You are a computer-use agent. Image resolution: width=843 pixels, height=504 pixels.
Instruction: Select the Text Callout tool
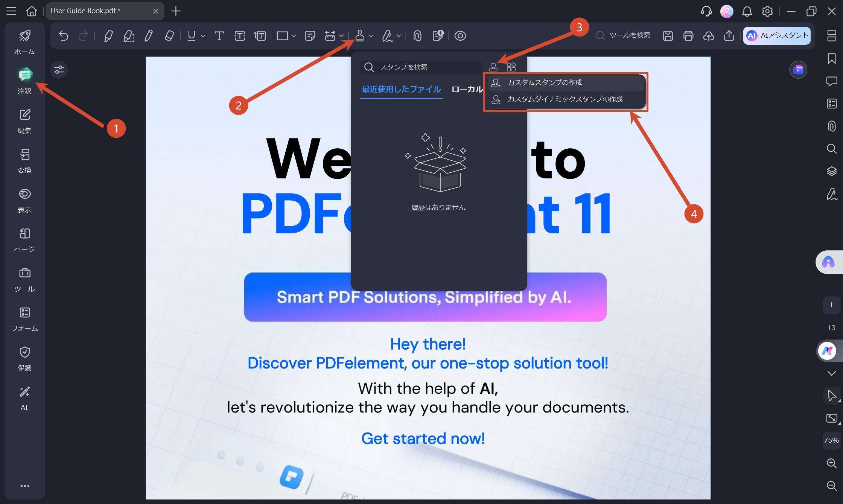[260, 36]
